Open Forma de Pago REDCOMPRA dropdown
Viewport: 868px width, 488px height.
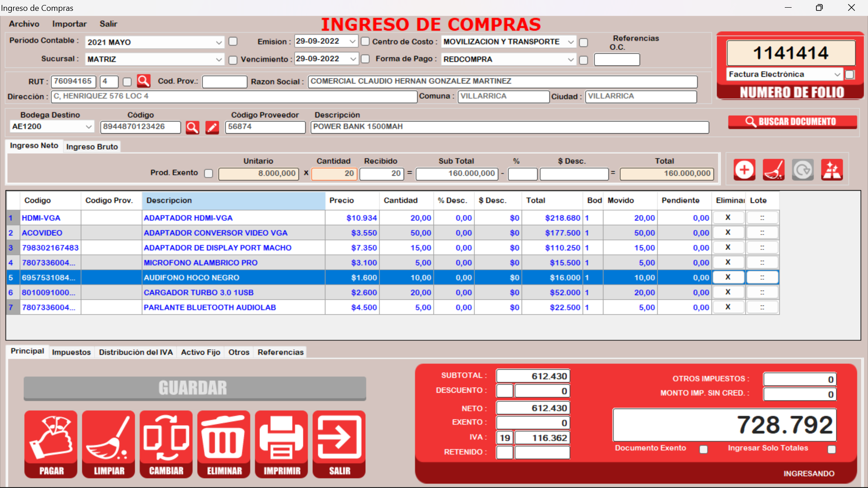[x=571, y=60]
